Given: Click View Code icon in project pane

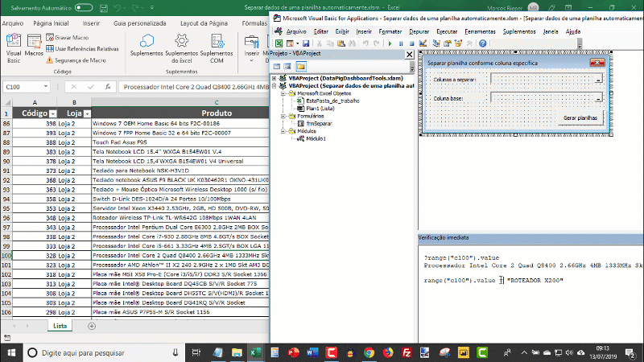Looking at the screenshot, I should coord(277,67).
